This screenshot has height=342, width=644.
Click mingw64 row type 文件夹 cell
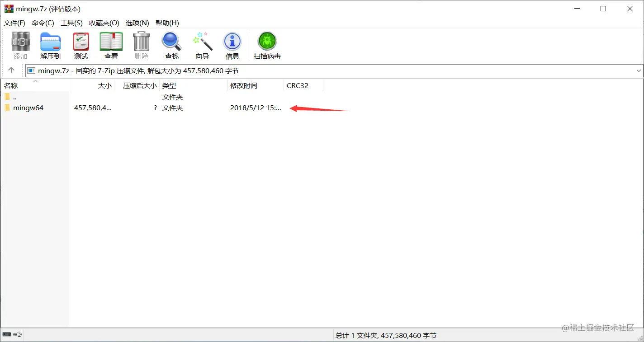pyautogui.click(x=173, y=108)
